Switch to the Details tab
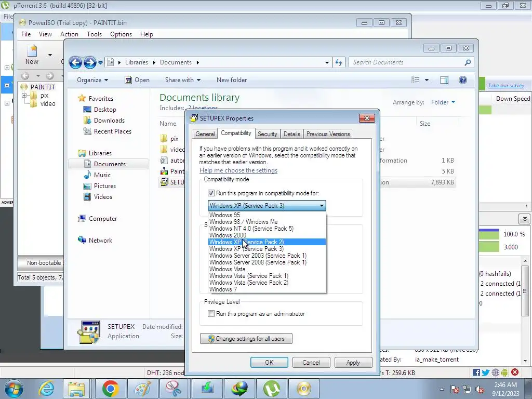532x399 pixels. pos(292,134)
